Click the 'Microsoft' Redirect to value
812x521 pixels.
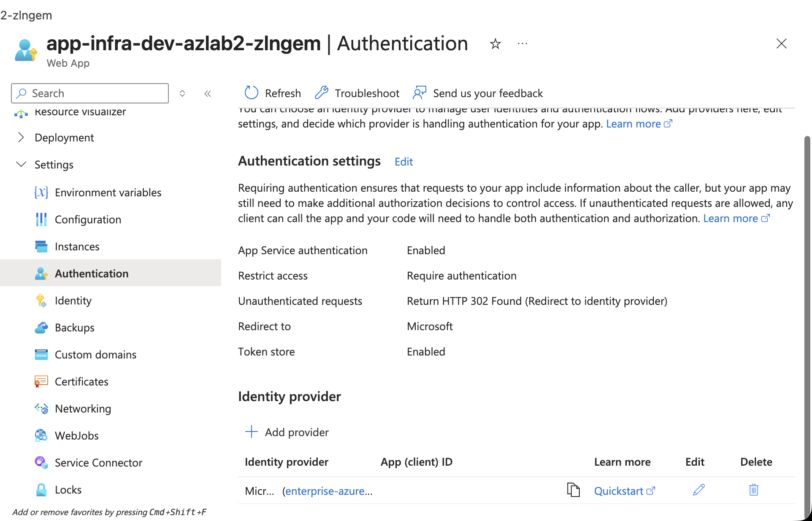pyautogui.click(x=430, y=326)
